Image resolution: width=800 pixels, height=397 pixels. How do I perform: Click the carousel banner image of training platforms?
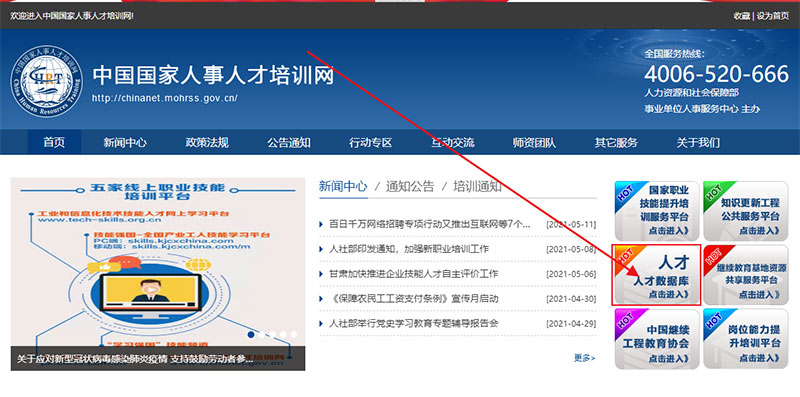(x=158, y=274)
